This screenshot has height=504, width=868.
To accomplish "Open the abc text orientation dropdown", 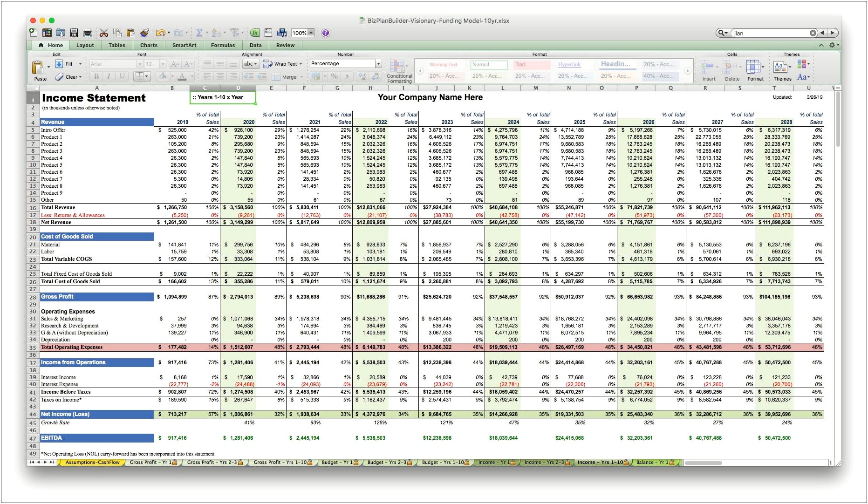I will pos(250,64).
